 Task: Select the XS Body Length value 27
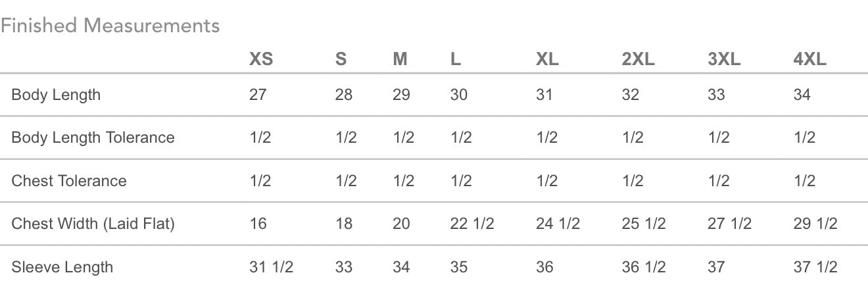[258, 95]
